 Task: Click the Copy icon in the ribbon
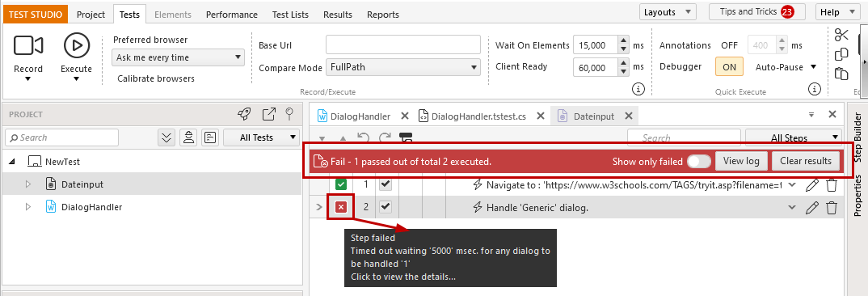[841, 54]
